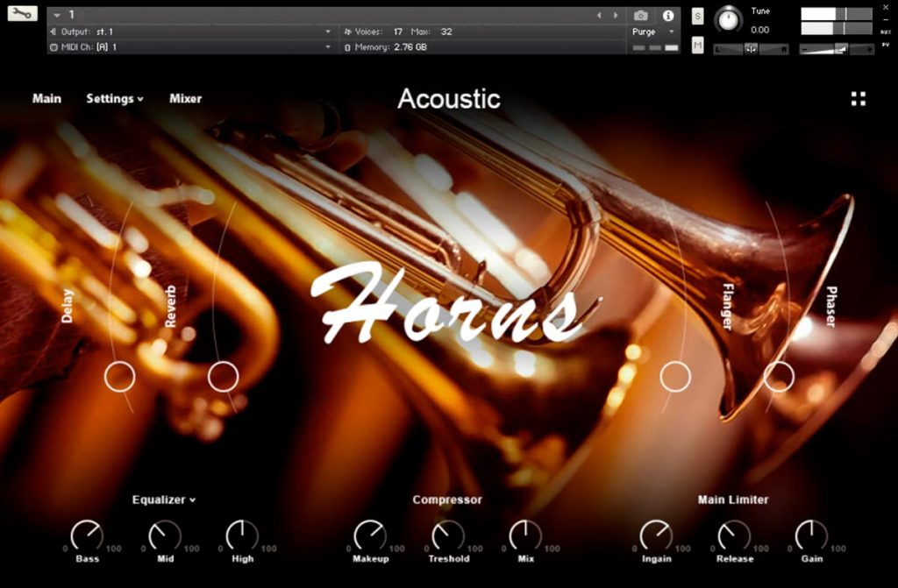Image resolution: width=898 pixels, height=588 pixels.
Task: Toggle the Solo S button
Action: tap(697, 16)
